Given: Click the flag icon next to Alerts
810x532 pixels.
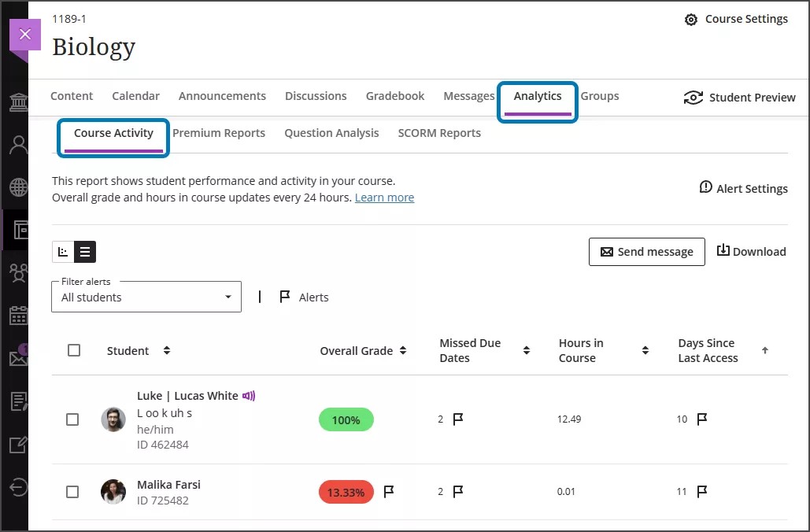Looking at the screenshot, I should 284,297.
